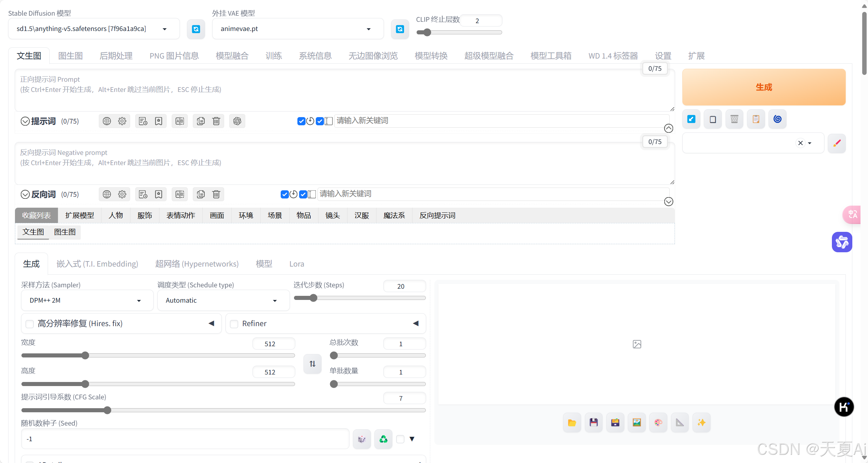Click the orange 生成 button
This screenshot has width=868, height=463.
pyautogui.click(x=764, y=87)
